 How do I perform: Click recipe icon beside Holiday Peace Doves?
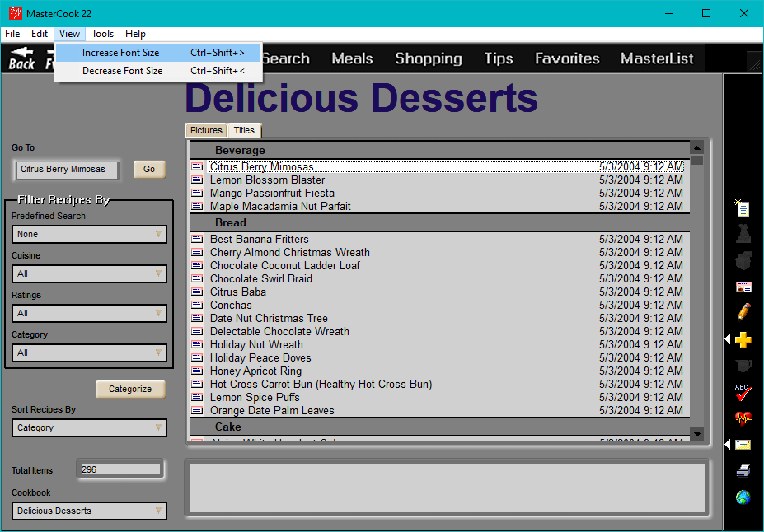pos(197,357)
